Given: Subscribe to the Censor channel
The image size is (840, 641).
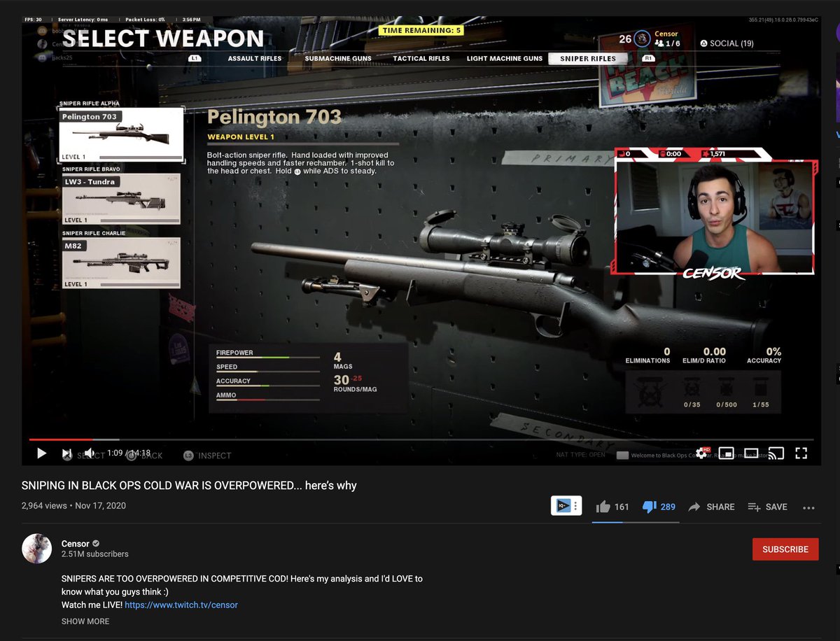Looking at the screenshot, I should pyautogui.click(x=785, y=549).
